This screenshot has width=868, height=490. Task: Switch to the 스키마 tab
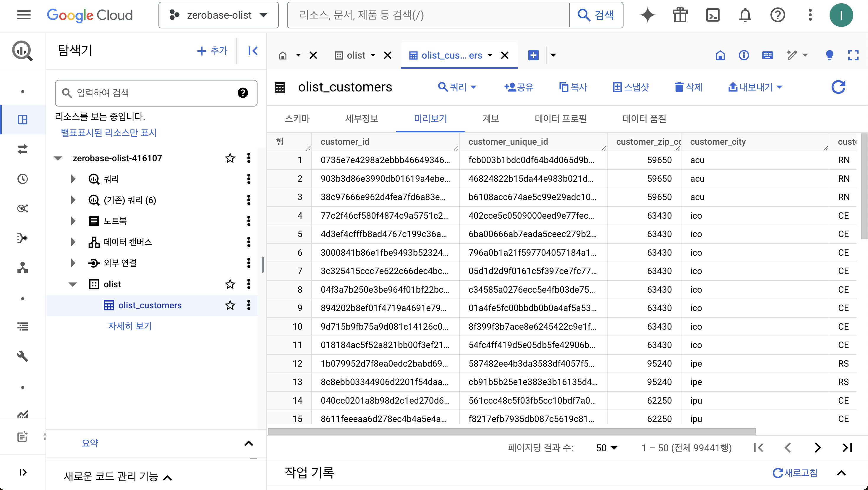pyautogui.click(x=297, y=119)
